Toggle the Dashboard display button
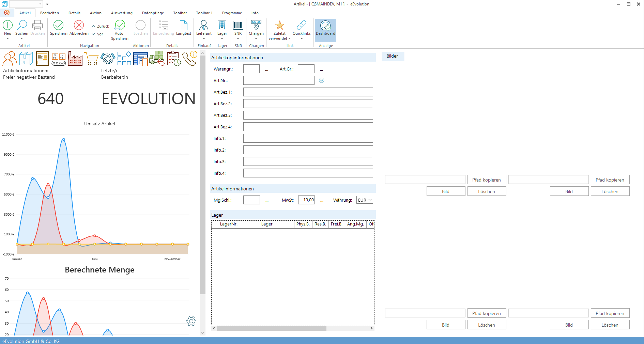The width and height of the screenshot is (644, 344). (325, 30)
